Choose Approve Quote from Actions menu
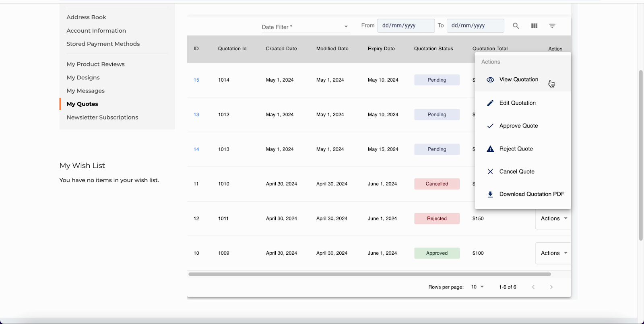The height and width of the screenshot is (324, 644). [x=518, y=126]
